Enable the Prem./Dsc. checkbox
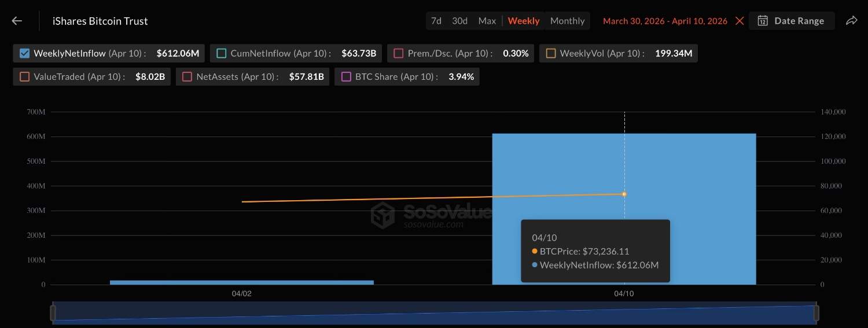 point(398,53)
